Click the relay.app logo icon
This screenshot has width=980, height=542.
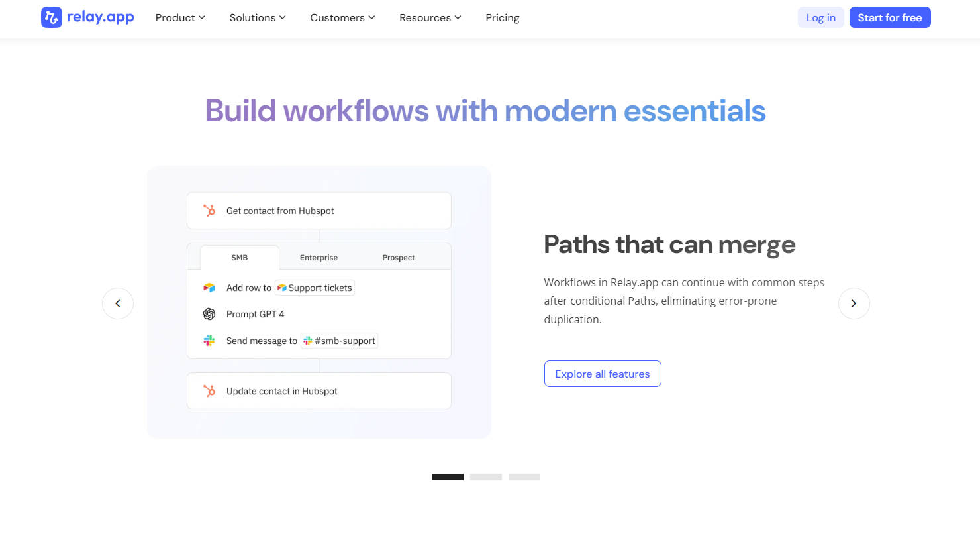(x=52, y=17)
